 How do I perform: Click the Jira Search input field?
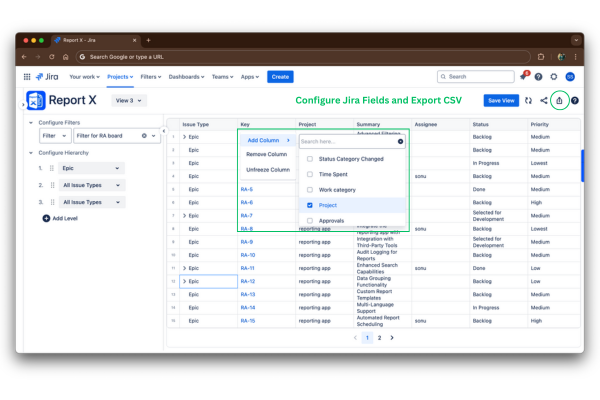pos(476,77)
